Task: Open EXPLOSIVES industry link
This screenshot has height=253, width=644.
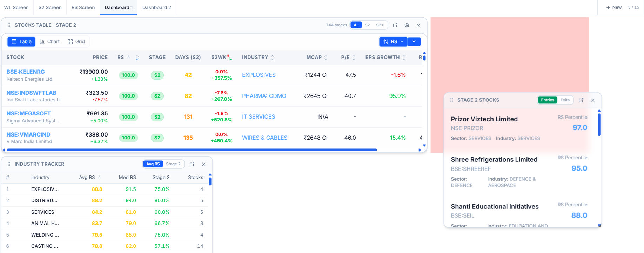Action: (259, 75)
